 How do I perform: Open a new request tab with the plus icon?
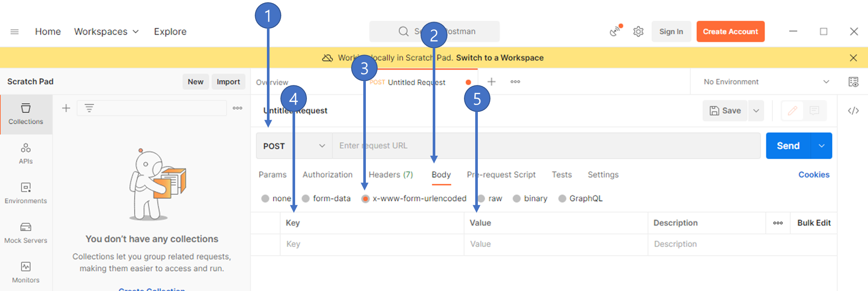point(491,82)
